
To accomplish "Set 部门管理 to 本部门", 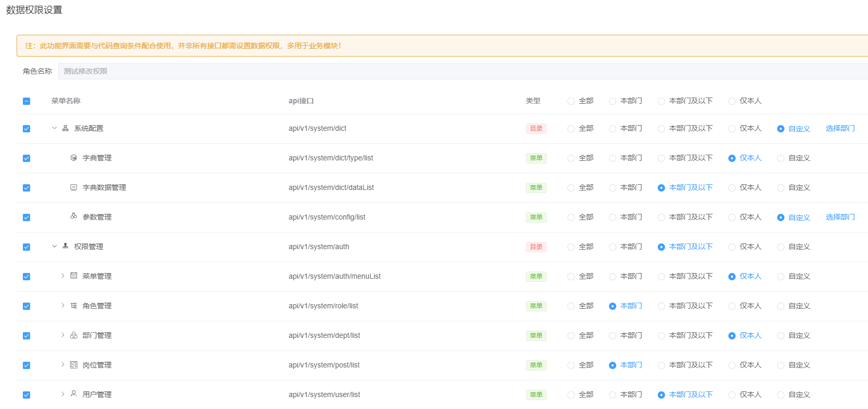I will pos(613,336).
